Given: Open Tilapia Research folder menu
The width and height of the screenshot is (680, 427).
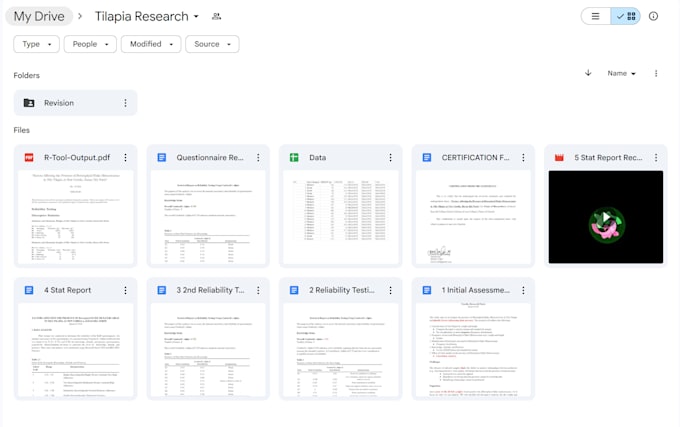Looking at the screenshot, I should (x=147, y=16).
